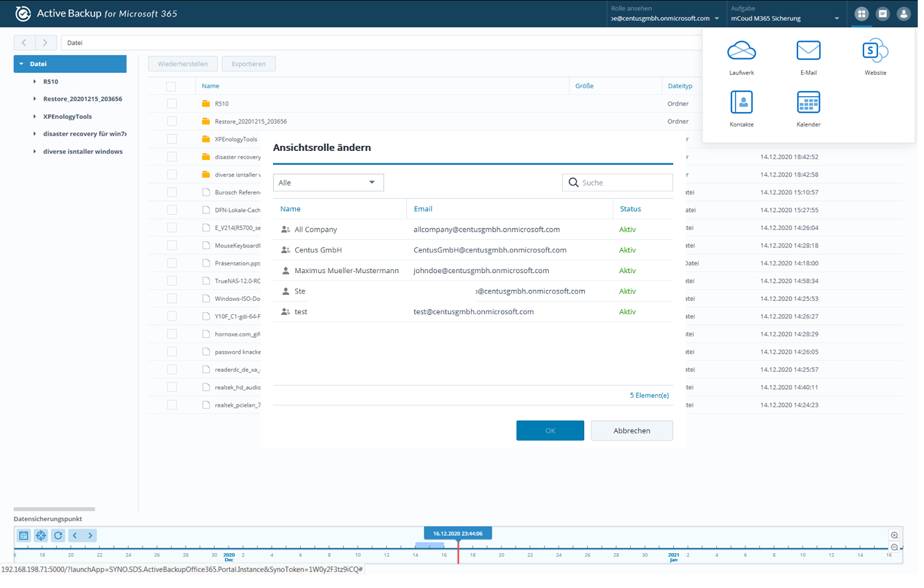Check the box for realtek_hd_audio file row

coord(171,387)
